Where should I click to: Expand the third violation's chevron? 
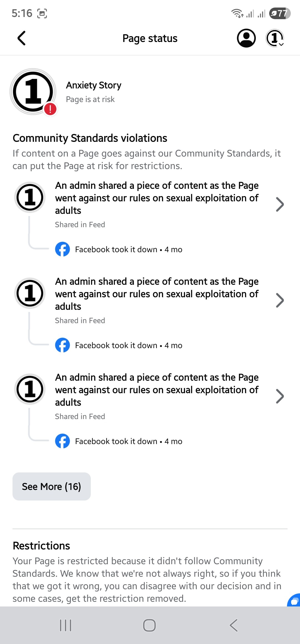click(x=279, y=396)
